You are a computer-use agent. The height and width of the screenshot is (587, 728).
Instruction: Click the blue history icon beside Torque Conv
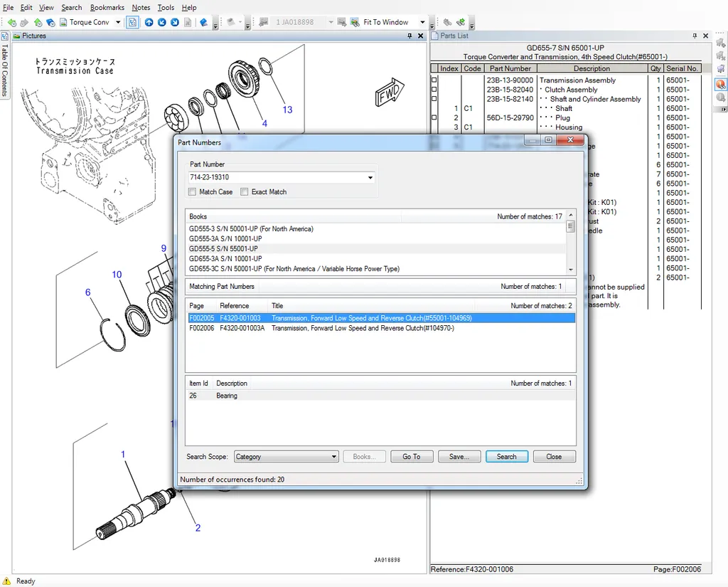pyautogui.click(x=50, y=22)
